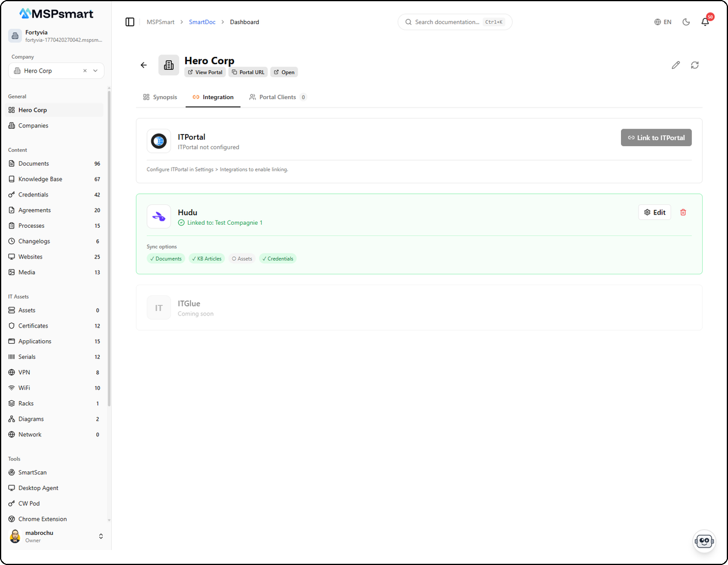Screen dimensions: 728x565
Task: Open the Company selector dropdown
Action: [95, 71]
